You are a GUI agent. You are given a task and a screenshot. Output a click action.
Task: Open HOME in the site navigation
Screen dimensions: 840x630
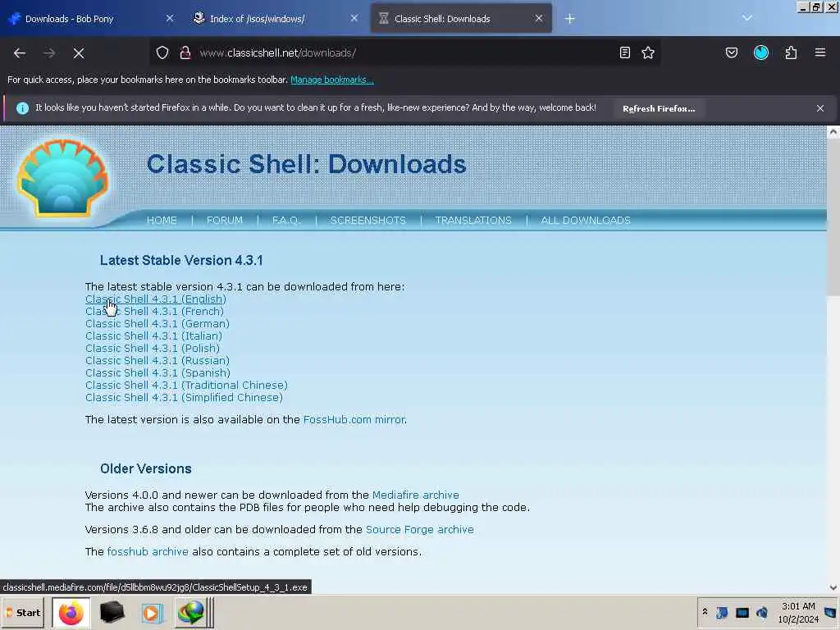(162, 220)
